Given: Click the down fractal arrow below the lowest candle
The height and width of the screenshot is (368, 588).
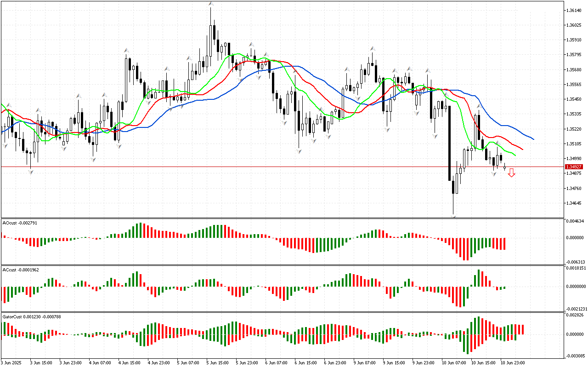Looking at the screenshot, I should 453,216.
